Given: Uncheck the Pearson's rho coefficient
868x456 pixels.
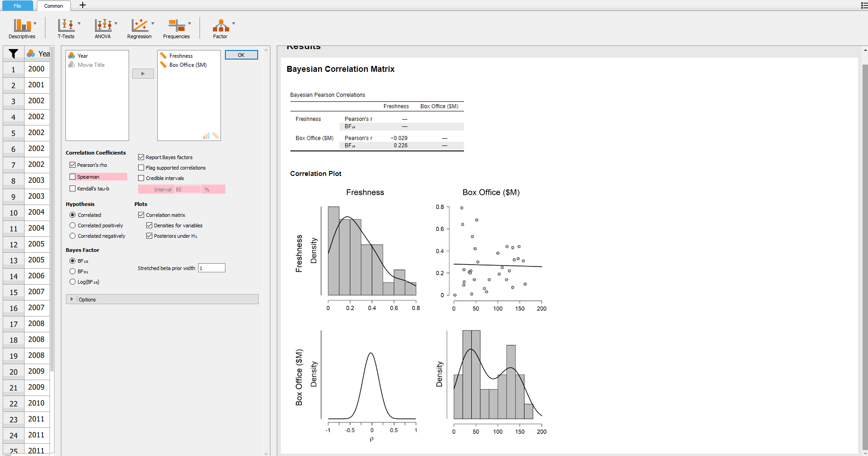Looking at the screenshot, I should tap(73, 165).
